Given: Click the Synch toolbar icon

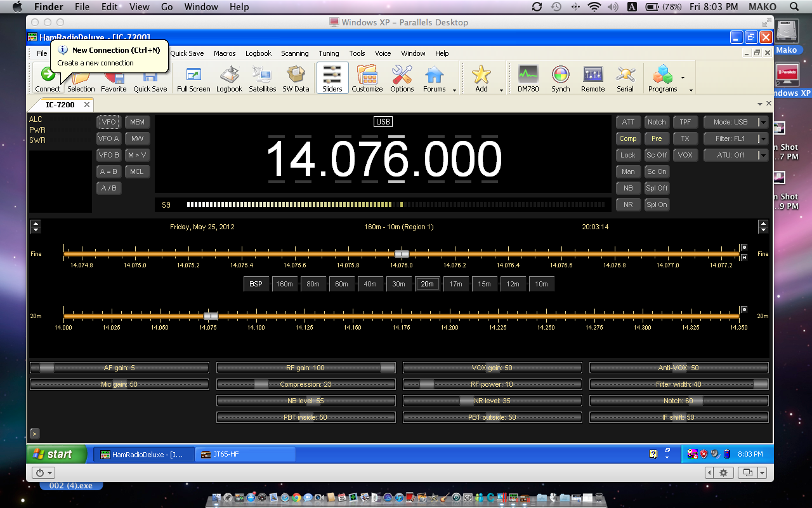Looking at the screenshot, I should [561, 79].
